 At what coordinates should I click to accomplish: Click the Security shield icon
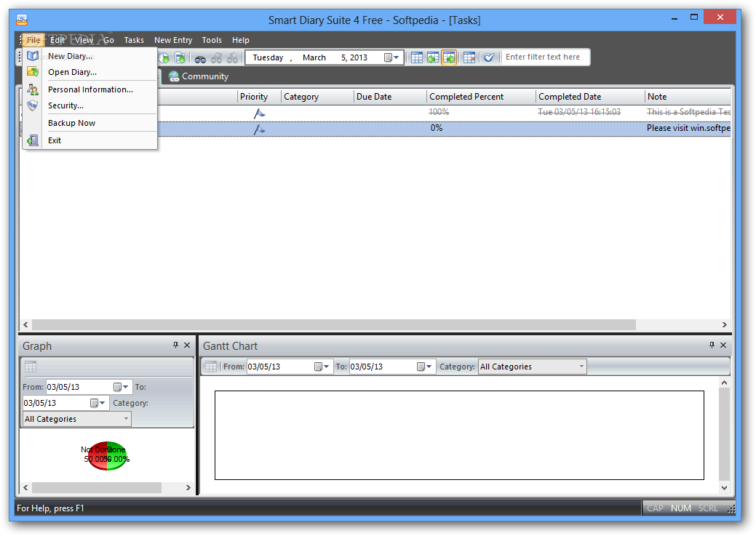[x=33, y=105]
